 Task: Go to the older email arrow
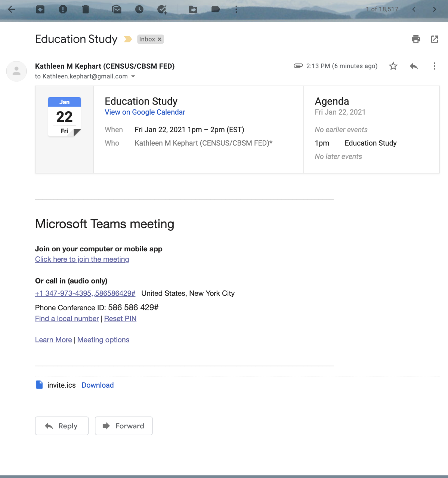click(x=434, y=9)
